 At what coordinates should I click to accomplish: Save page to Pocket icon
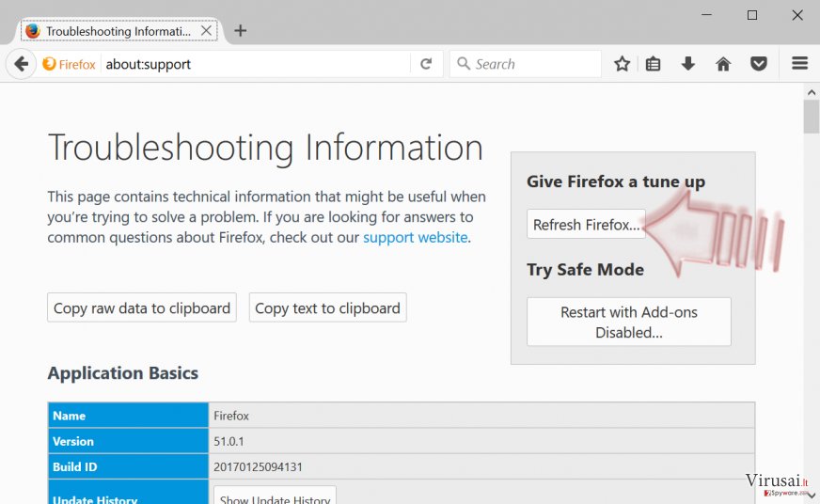click(759, 64)
